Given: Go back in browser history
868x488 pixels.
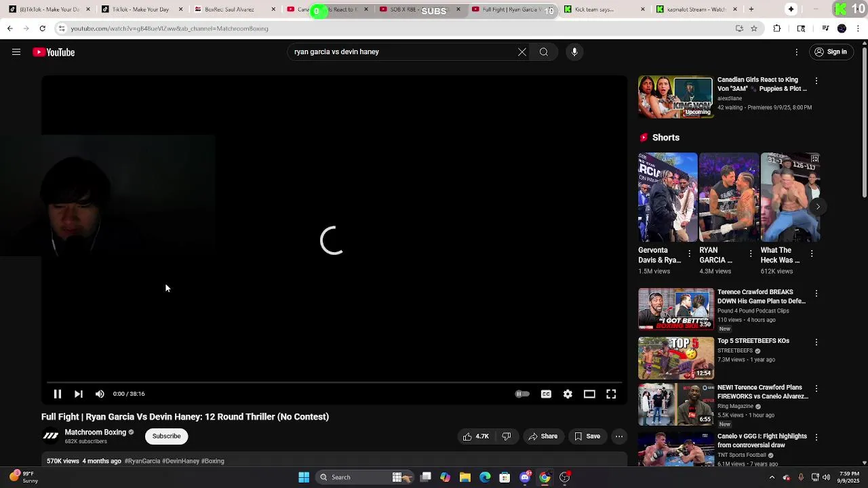Looking at the screenshot, I should coord(9,28).
